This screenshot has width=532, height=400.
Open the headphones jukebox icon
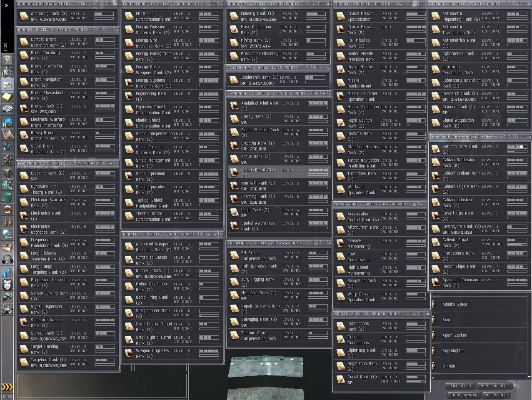pos(7,259)
